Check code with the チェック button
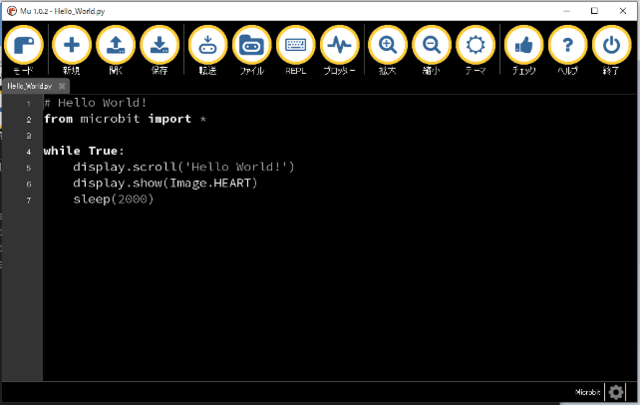 click(524, 46)
